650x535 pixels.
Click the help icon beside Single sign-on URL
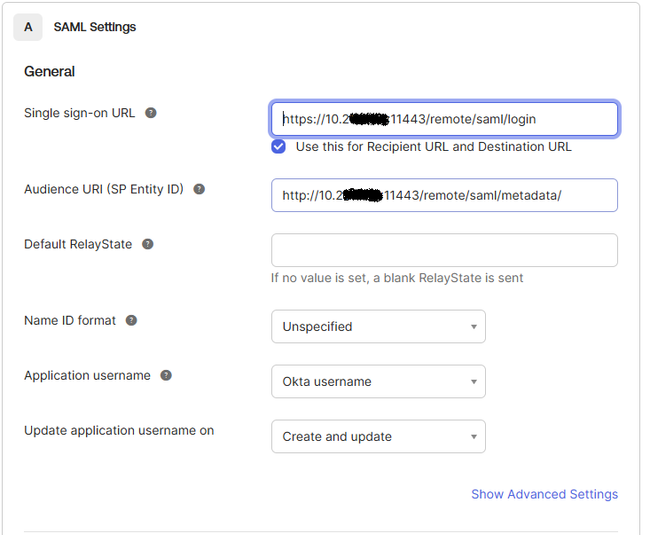[151, 113]
